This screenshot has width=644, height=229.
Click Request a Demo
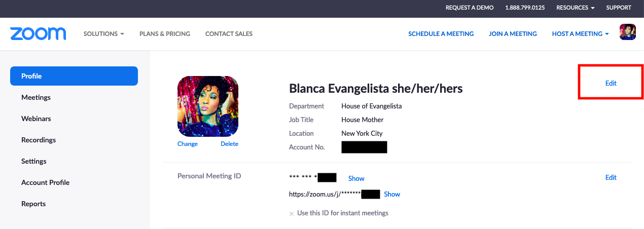click(469, 8)
